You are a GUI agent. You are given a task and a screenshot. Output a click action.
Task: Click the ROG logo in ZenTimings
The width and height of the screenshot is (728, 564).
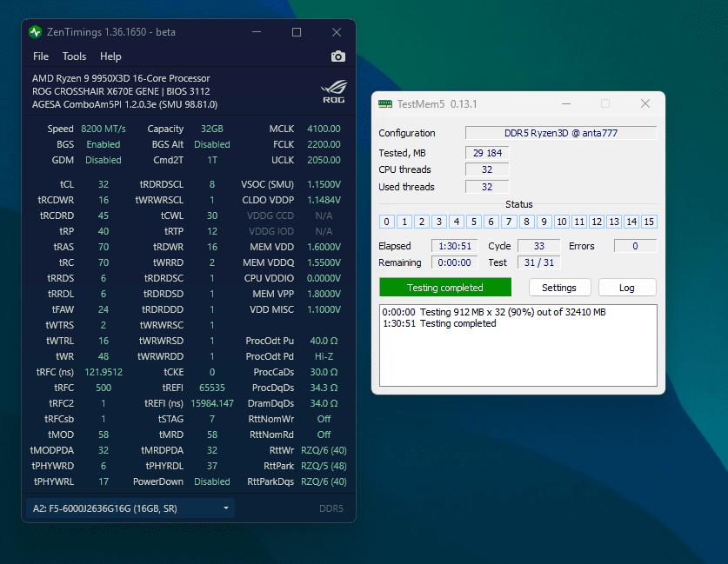click(334, 91)
